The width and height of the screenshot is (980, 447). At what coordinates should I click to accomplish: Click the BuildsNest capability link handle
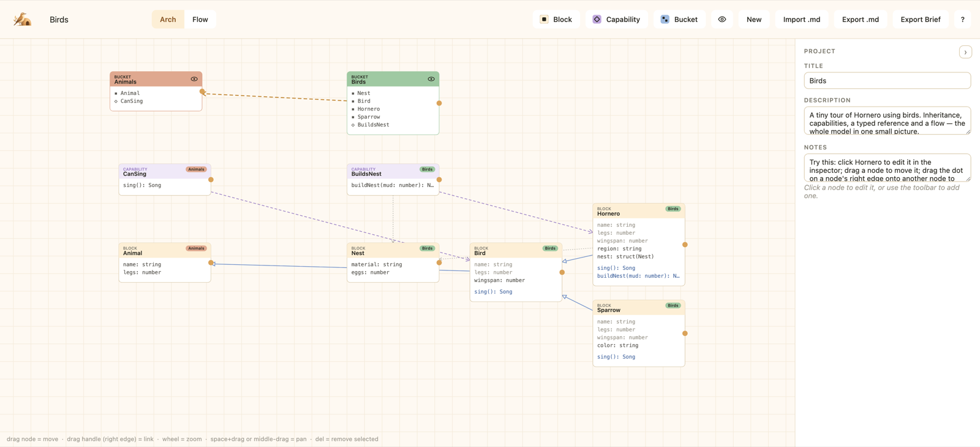(x=439, y=180)
